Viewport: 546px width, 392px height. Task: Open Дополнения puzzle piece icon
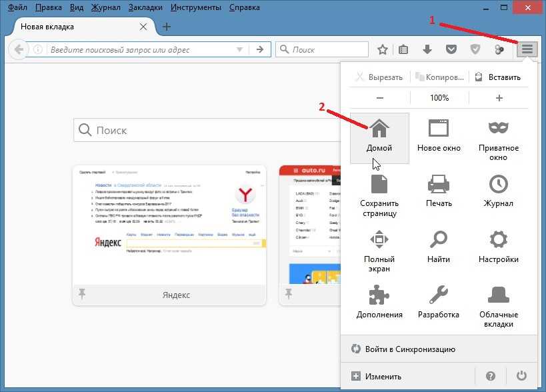[379, 296]
